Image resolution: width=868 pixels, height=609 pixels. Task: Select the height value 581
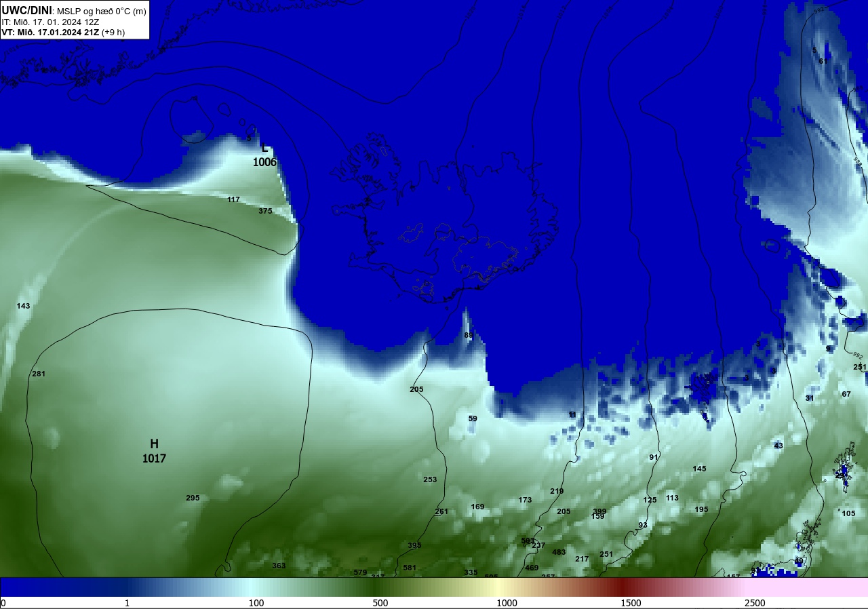tap(410, 568)
